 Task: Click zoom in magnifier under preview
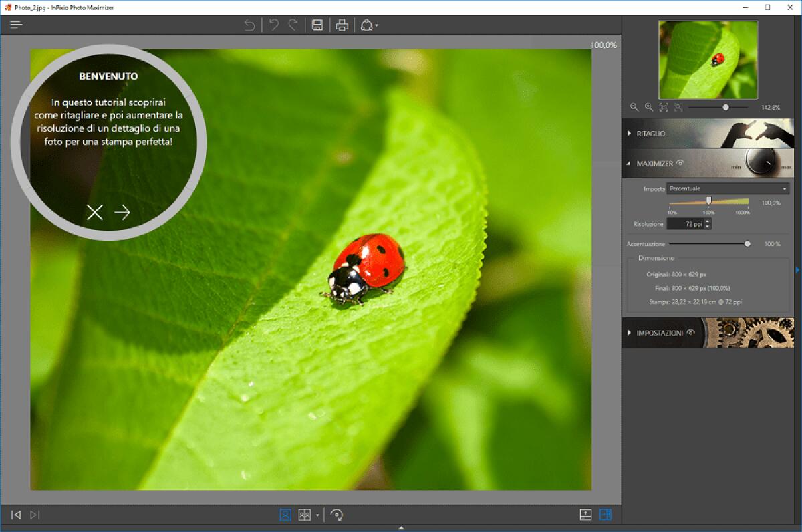point(648,107)
